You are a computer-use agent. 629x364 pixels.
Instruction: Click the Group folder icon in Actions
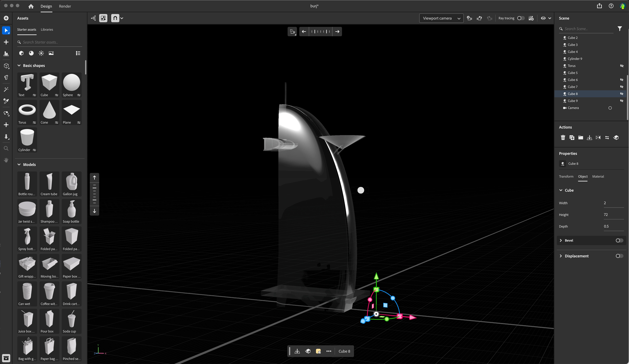[581, 138]
